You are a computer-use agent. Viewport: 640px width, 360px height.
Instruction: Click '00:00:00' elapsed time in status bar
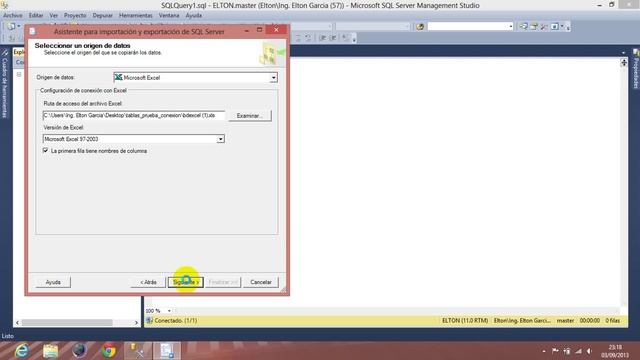coord(590,320)
